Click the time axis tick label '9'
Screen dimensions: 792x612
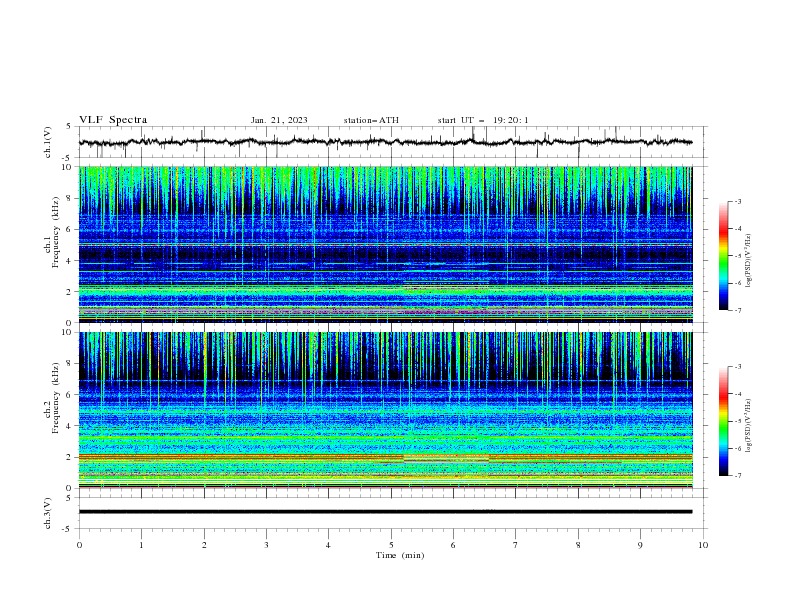click(640, 545)
